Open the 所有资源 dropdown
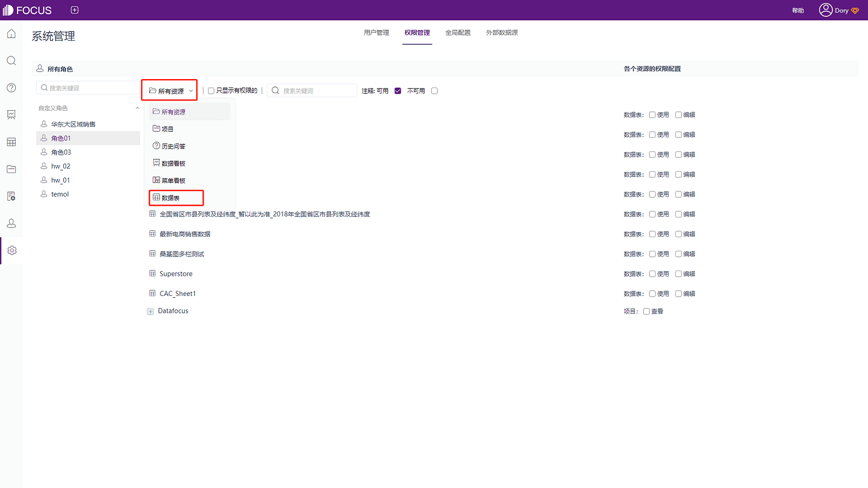 point(170,90)
